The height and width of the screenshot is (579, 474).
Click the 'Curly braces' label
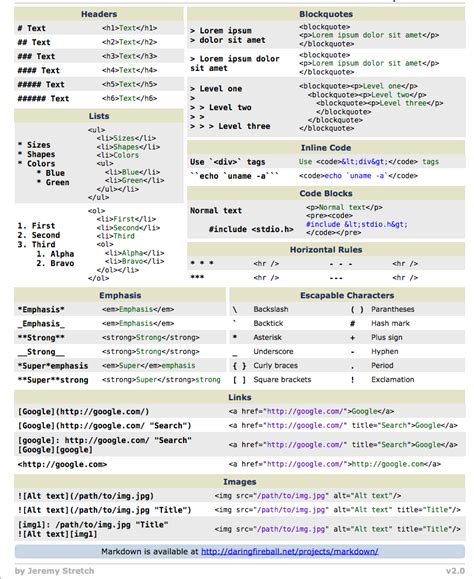[x=275, y=365]
